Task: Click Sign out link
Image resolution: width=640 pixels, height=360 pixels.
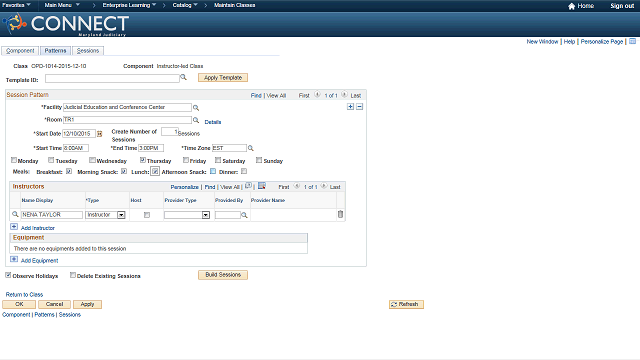Action: [622, 6]
